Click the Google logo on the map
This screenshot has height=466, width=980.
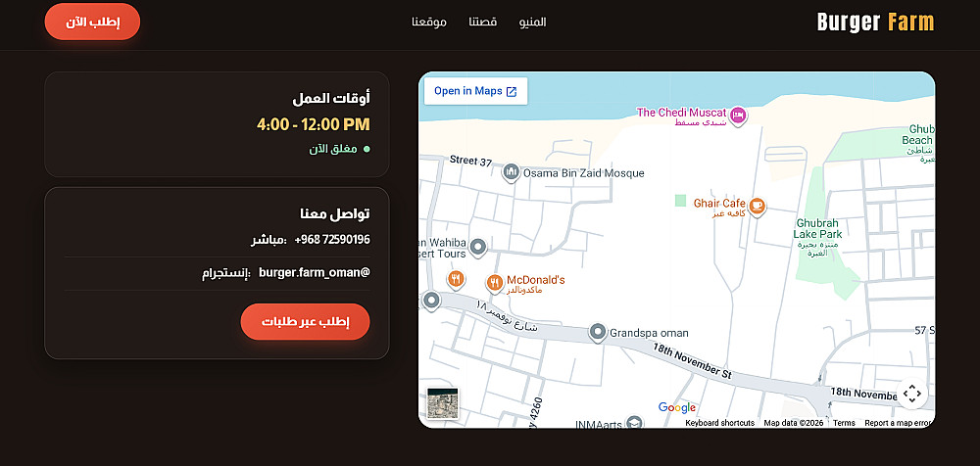(677, 407)
